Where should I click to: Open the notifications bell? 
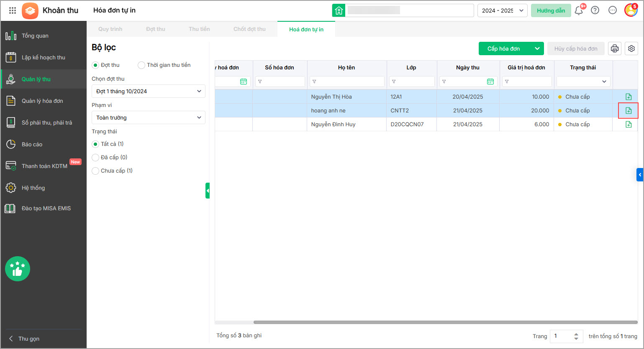[x=579, y=10]
